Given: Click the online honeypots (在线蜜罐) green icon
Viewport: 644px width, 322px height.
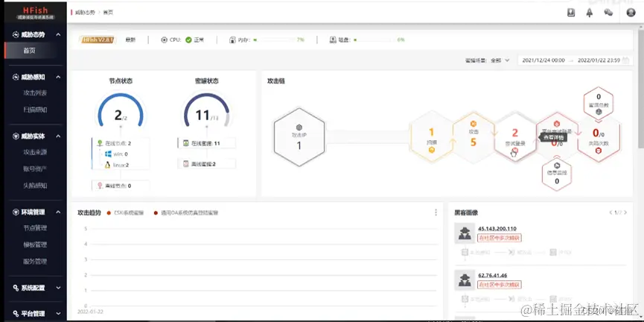Looking at the screenshot, I should point(185,143).
